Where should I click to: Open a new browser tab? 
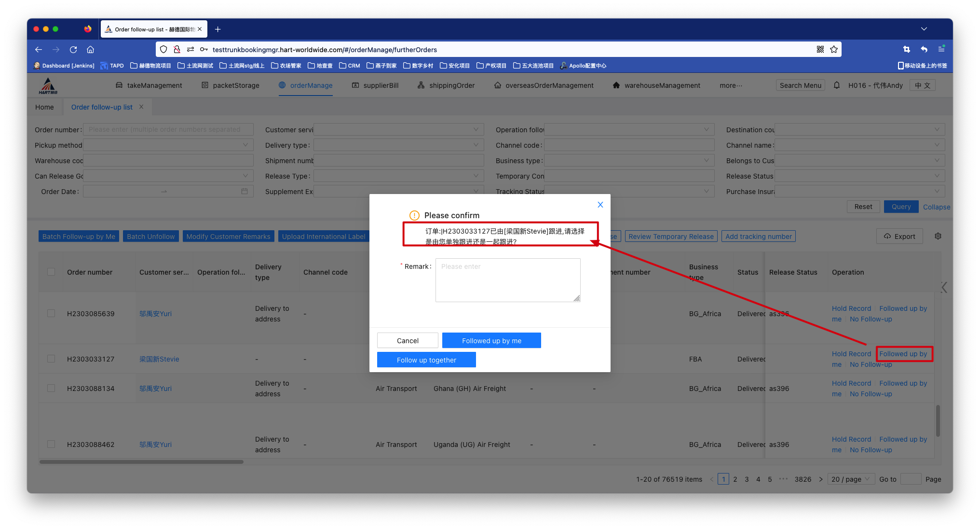[218, 29]
